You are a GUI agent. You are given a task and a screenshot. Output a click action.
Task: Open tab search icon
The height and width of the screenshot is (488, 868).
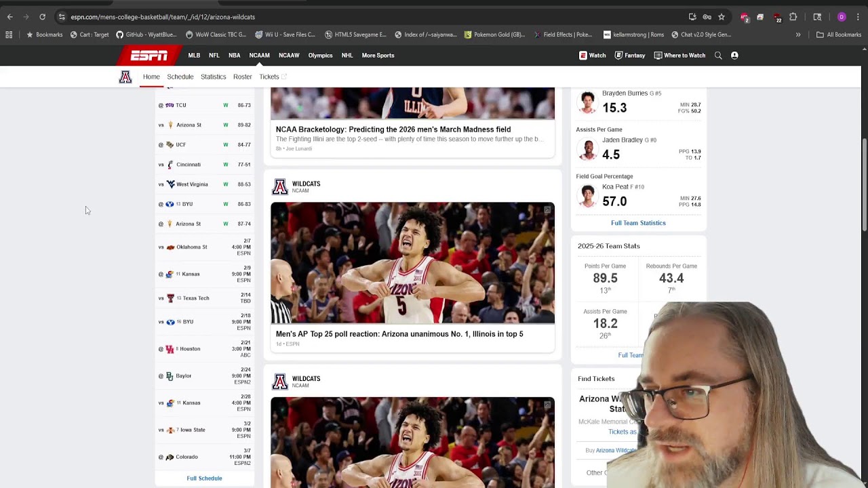[817, 17]
